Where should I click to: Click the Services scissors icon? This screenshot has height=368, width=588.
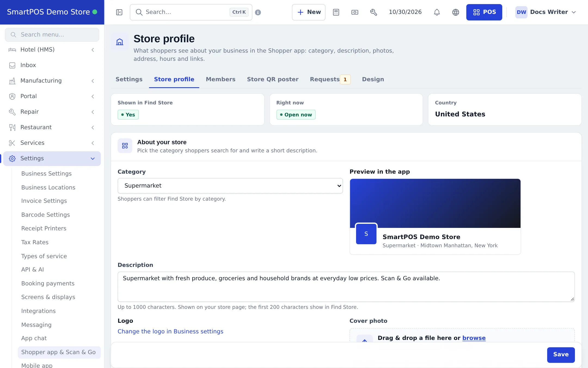coord(12,143)
